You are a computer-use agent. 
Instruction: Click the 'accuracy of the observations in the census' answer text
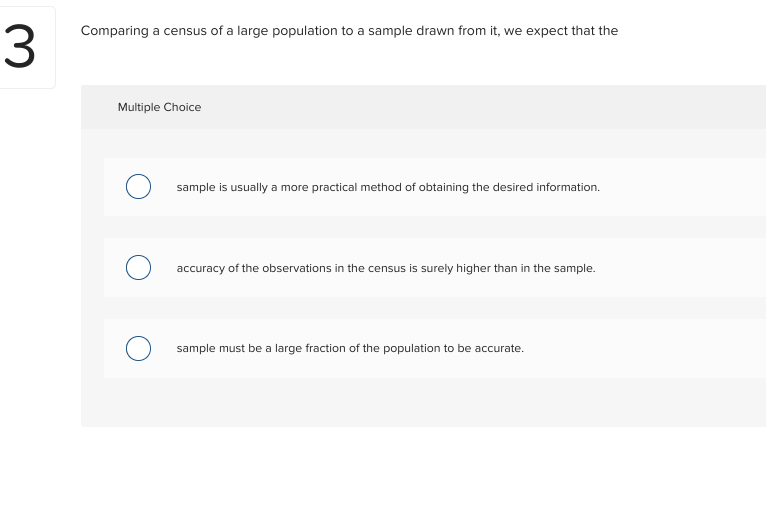tap(385, 268)
